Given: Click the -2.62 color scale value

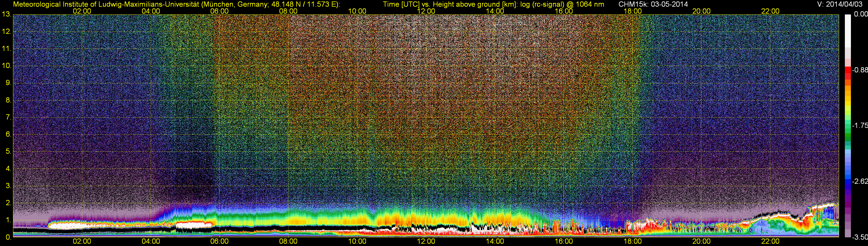Looking at the screenshot, I should pos(860,181).
